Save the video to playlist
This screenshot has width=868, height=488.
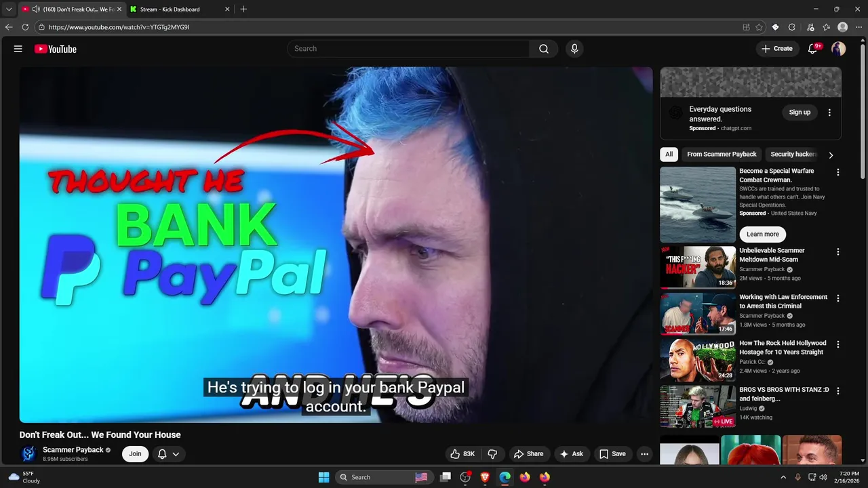pyautogui.click(x=612, y=454)
